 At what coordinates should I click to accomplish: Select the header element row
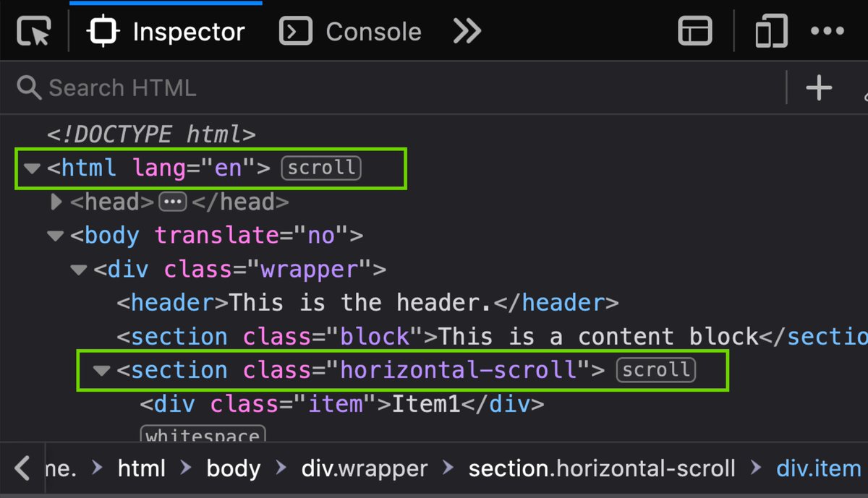(x=367, y=303)
